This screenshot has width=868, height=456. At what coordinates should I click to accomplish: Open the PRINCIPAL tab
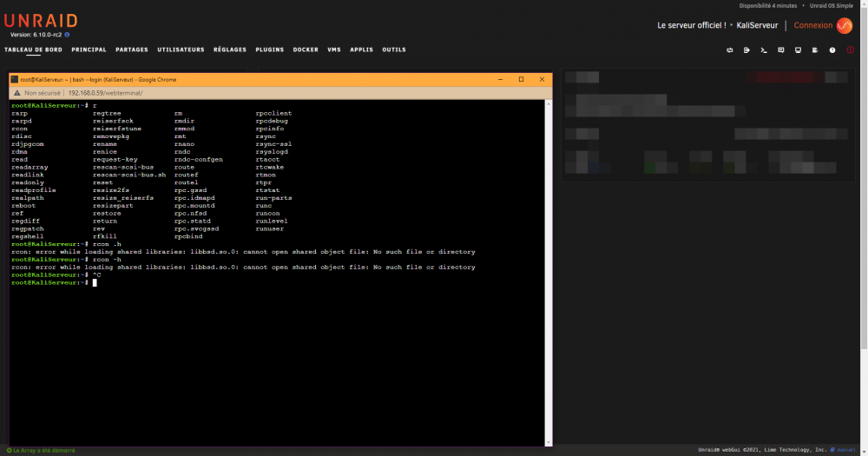pyautogui.click(x=89, y=50)
